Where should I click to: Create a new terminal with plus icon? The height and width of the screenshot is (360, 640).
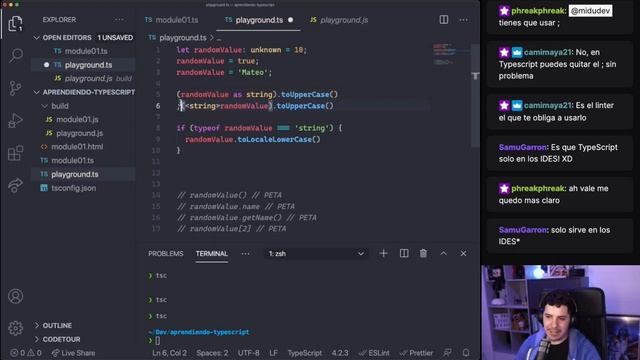pyautogui.click(x=383, y=253)
